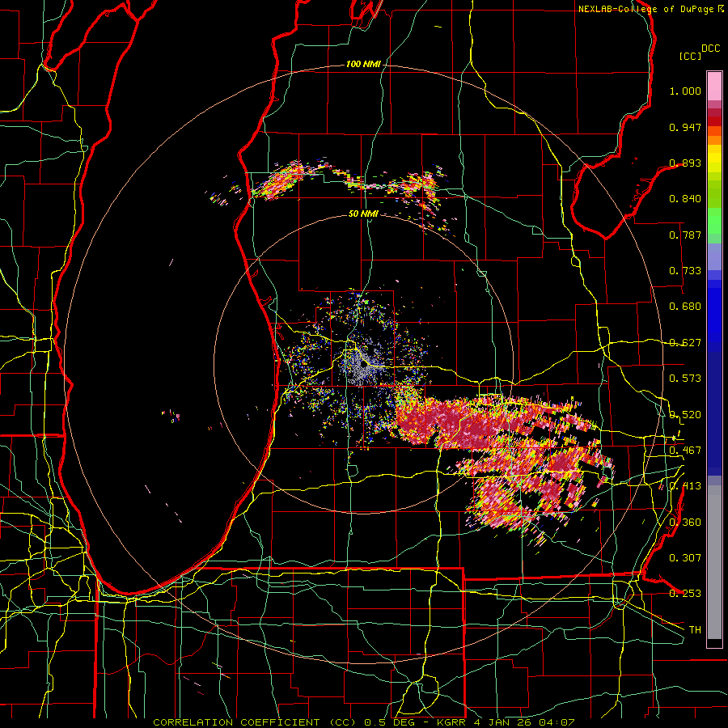Viewport: 728px width, 728px height.
Task: Click the 50 NMI range ring label
Action: 363,214
